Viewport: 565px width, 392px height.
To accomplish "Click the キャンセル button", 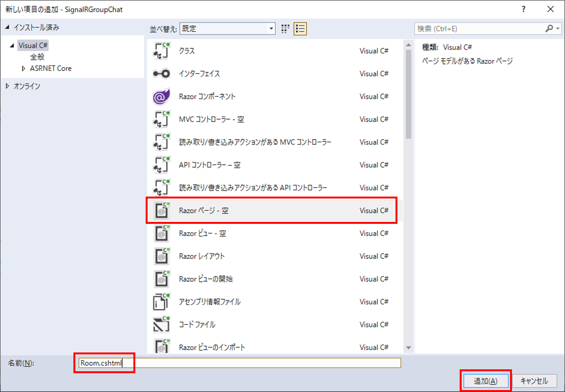I will pos(534,381).
